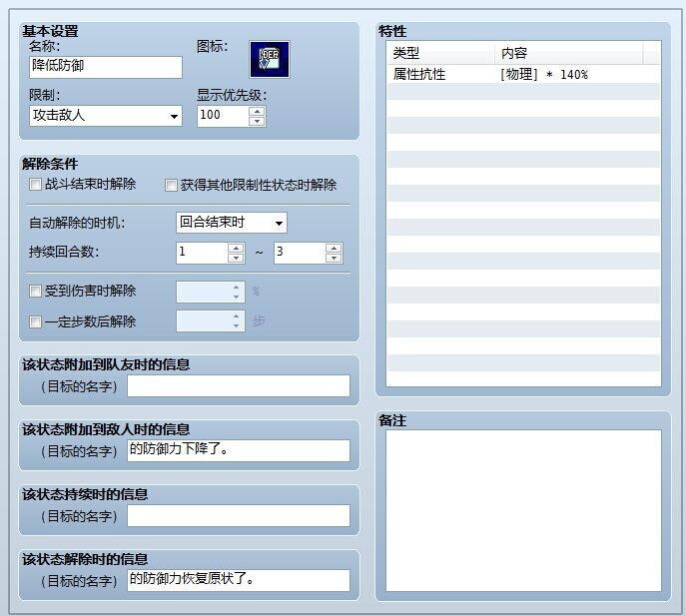Viewport: 686px width, 616px height.
Task: Click inside the 备注 notes text area
Action: click(523, 510)
